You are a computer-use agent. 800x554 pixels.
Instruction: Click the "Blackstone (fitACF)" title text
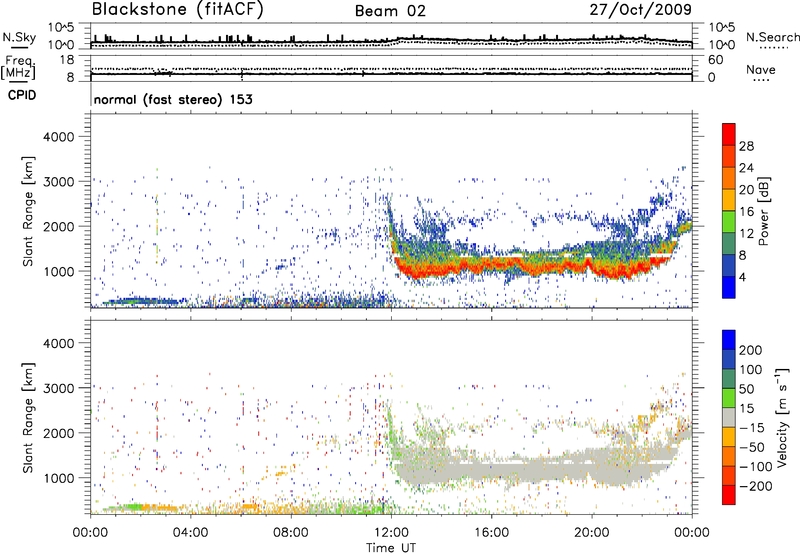[177, 9]
